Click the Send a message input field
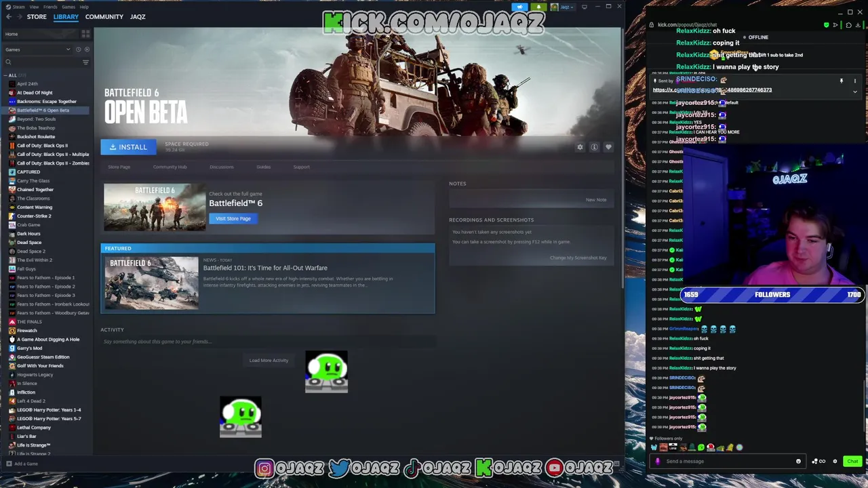 728,462
